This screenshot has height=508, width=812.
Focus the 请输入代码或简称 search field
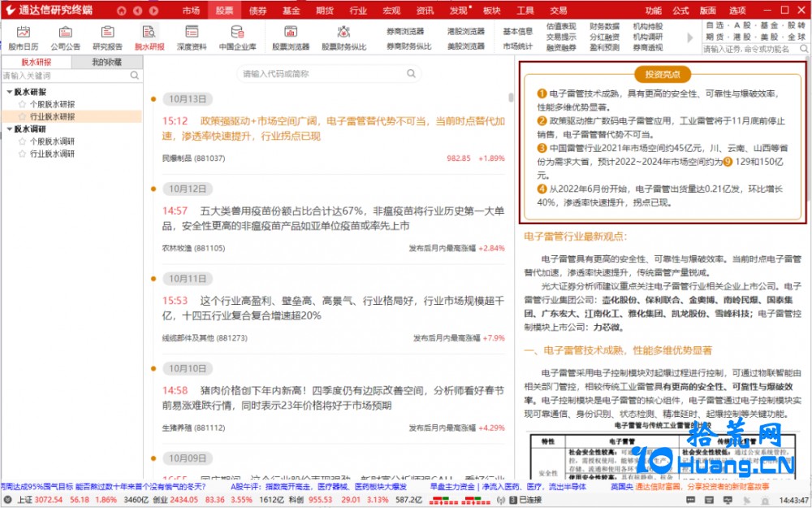[x=329, y=74]
